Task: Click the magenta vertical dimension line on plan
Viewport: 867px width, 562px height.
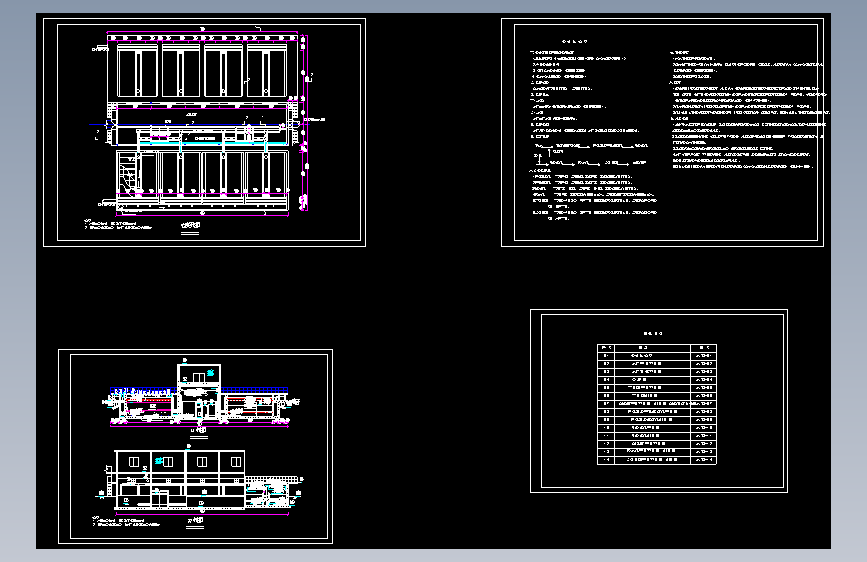Action: (307, 123)
